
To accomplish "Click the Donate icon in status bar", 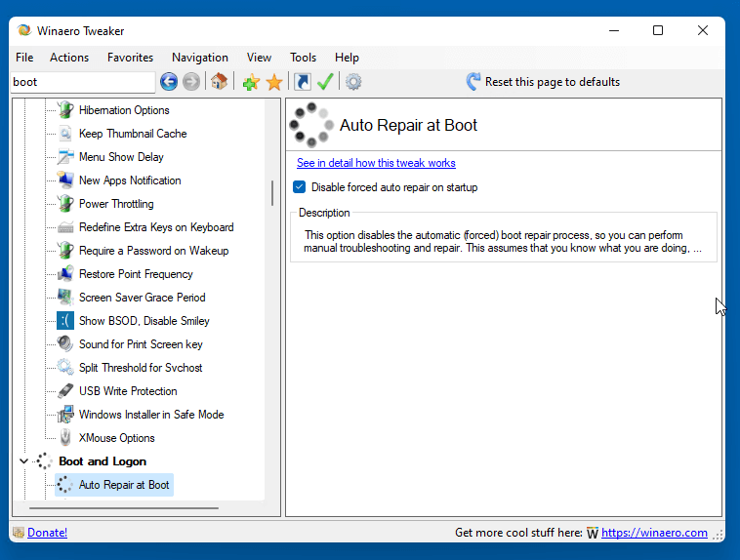I will pos(19,533).
